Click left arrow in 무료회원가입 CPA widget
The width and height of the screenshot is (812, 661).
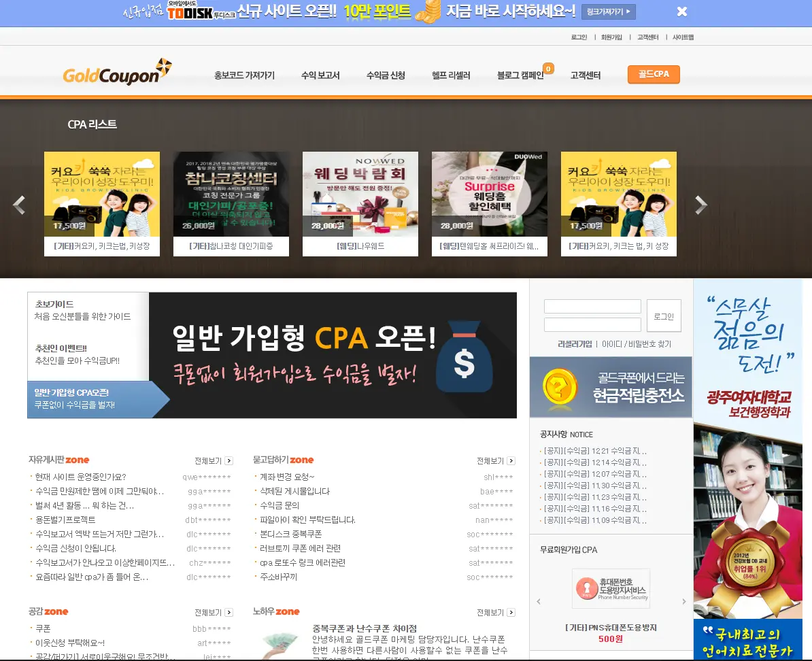click(539, 602)
